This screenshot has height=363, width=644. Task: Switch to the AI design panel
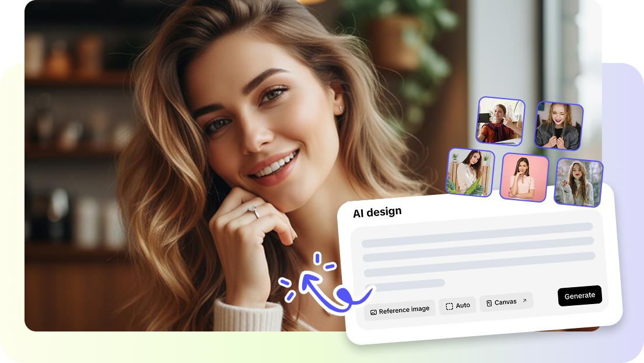(377, 211)
